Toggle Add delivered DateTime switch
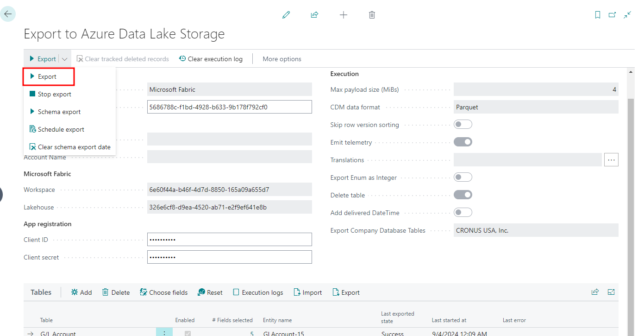The height and width of the screenshot is (336, 644). point(463,212)
